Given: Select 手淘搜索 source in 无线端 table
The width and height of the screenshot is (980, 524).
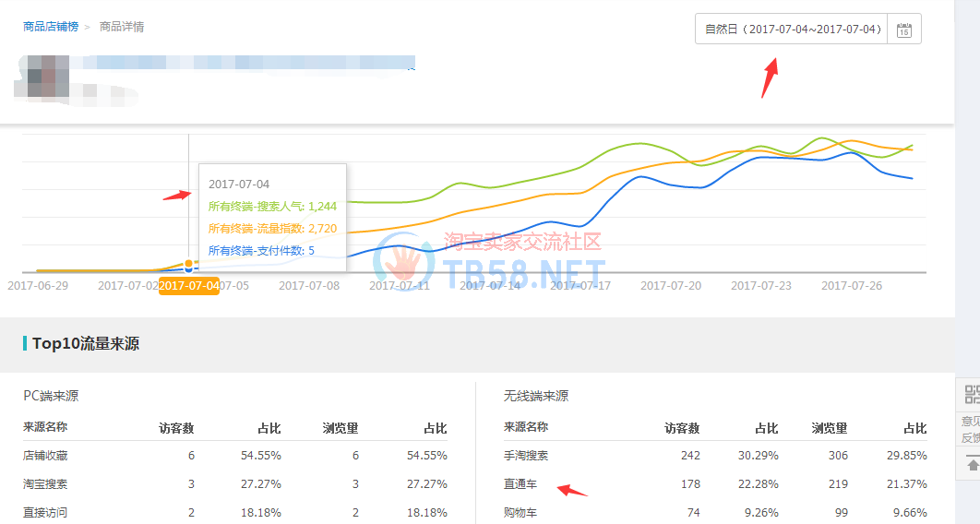Looking at the screenshot, I should tap(526, 455).
